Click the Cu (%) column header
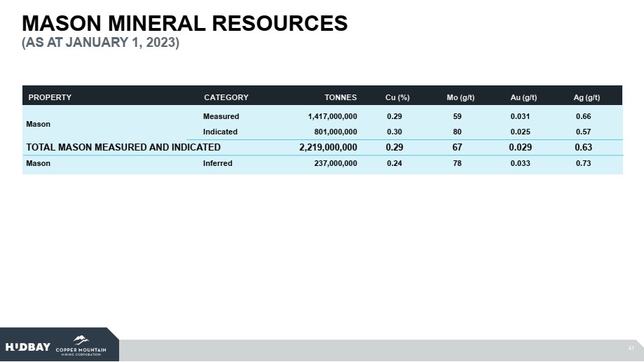Viewport: 644px width, 362px height. [397, 97]
